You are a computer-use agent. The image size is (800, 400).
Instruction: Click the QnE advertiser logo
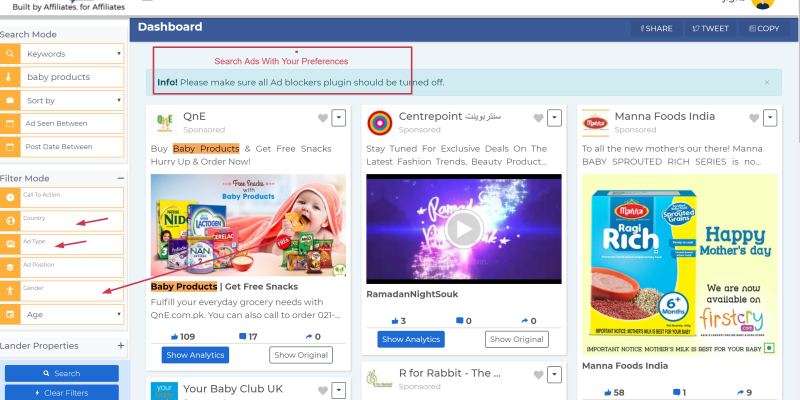point(164,123)
